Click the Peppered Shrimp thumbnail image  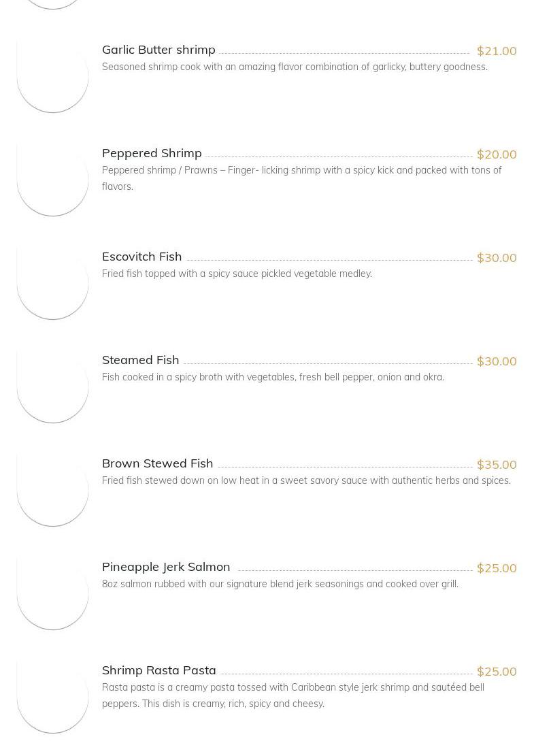[52, 180]
